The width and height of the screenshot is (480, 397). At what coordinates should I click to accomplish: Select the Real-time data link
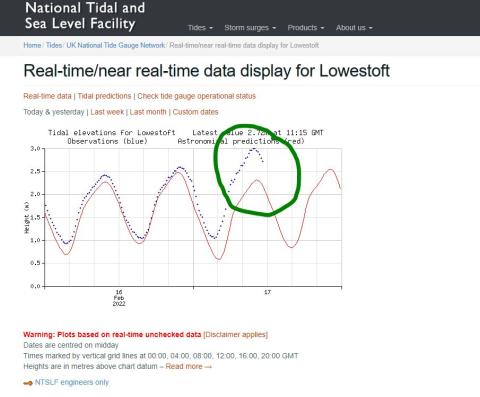tap(47, 96)
